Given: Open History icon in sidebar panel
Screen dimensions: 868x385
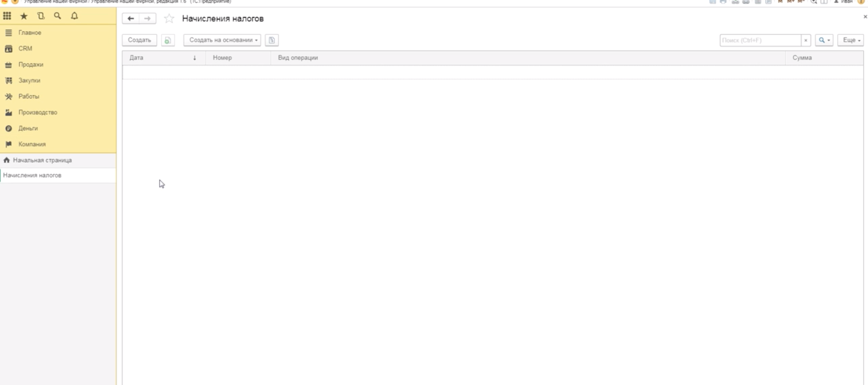Looking at the screenshot, I should tap(41, 16).
